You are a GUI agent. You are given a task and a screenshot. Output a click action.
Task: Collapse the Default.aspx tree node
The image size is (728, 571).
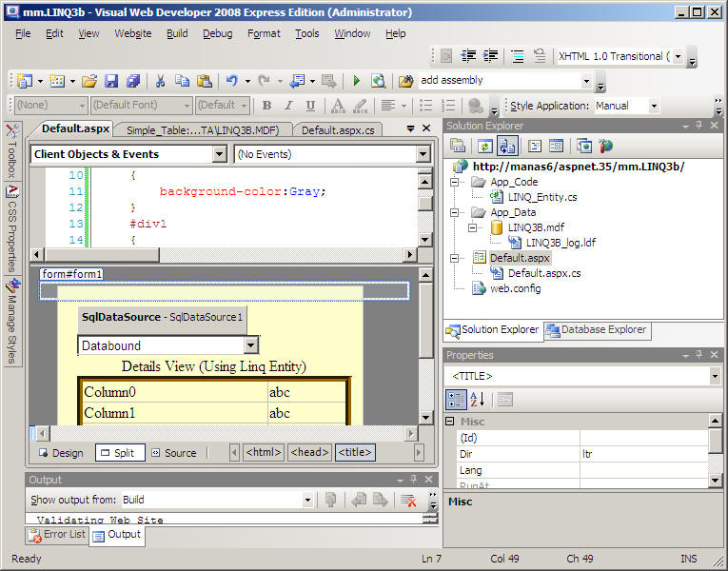tap(455, 258)
